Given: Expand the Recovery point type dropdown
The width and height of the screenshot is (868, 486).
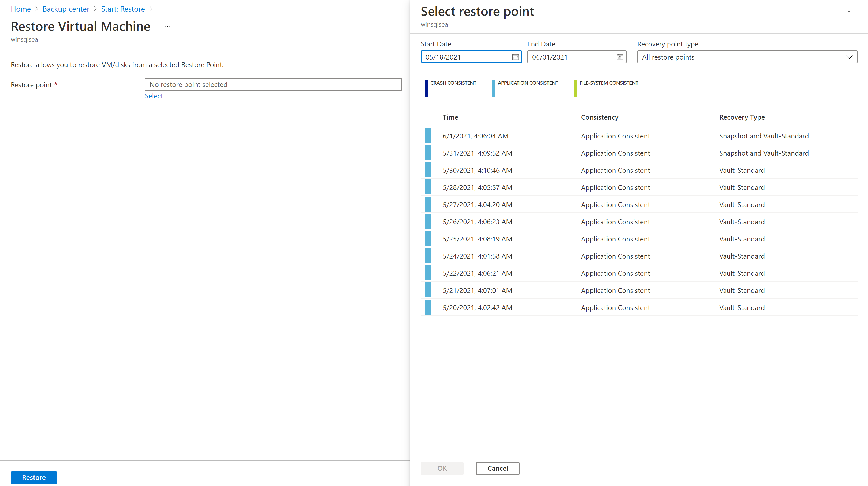Looking at the screenshot, I should pos(850,57).
